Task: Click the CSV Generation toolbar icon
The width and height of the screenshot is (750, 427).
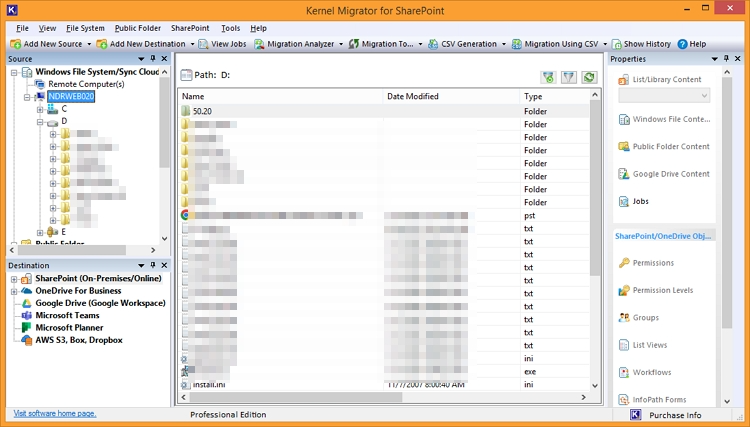Action: pos(433,44)
